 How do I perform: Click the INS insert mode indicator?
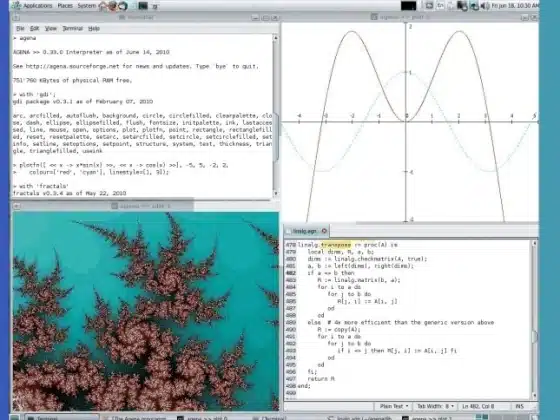(x=520, y=406)
